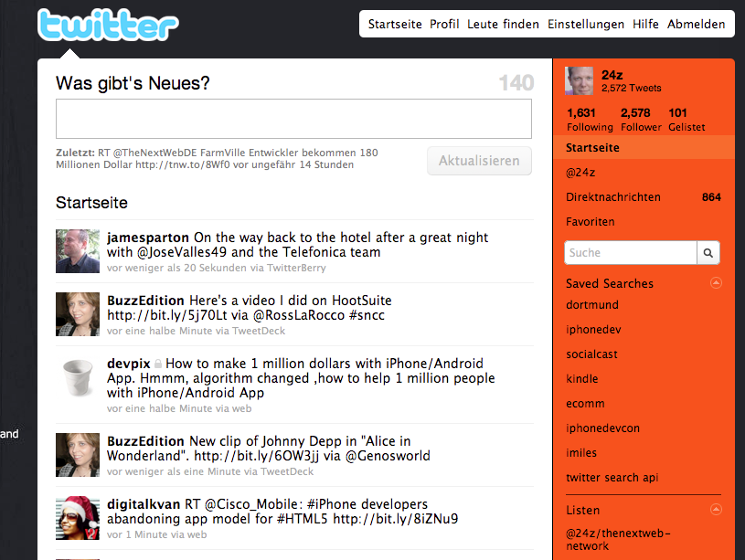Open the saved search socialcast

click(591, 354)
